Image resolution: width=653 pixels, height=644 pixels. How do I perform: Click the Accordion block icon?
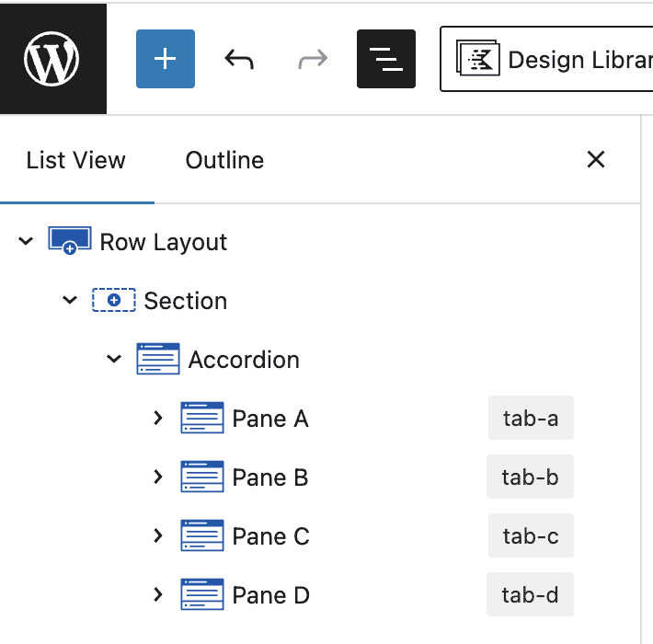click(158, 360)
